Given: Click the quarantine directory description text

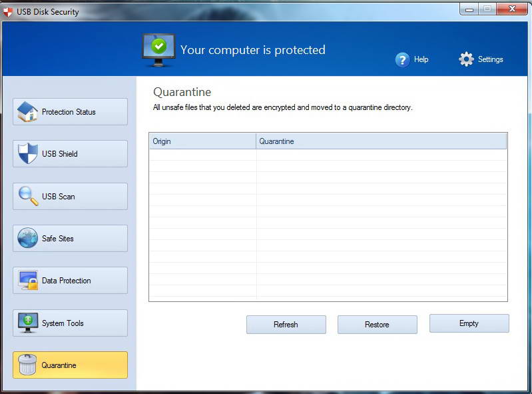Looking at the screenshot, I should [282, 108].
